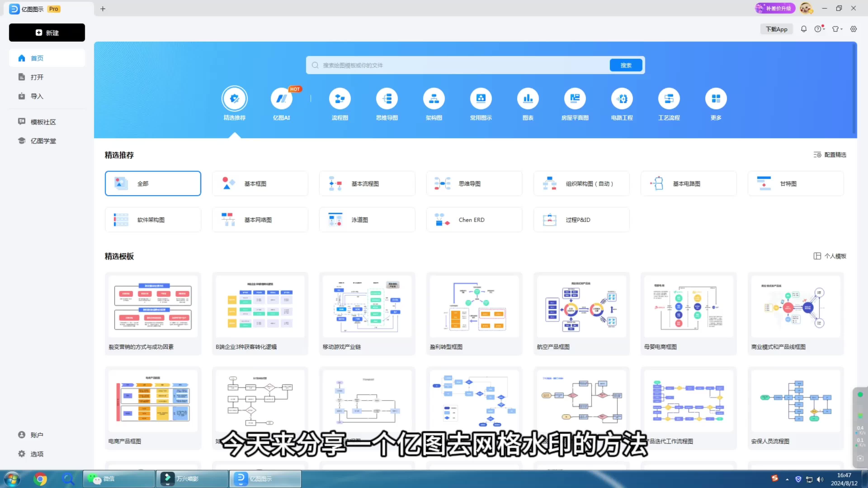Choose 基本网络图 diagram type
The height and width of the screenshot is (488, 868).
260,220
